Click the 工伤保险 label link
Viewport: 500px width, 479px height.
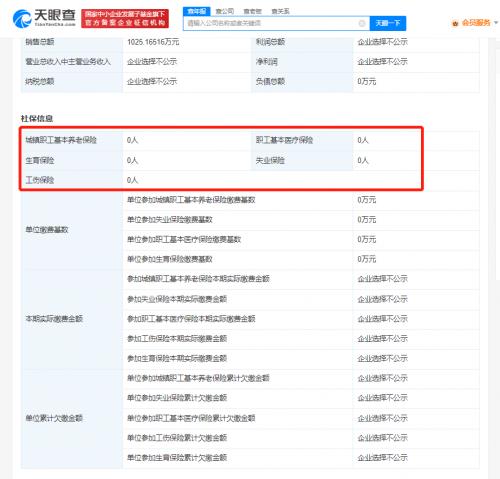click(40, 180)
